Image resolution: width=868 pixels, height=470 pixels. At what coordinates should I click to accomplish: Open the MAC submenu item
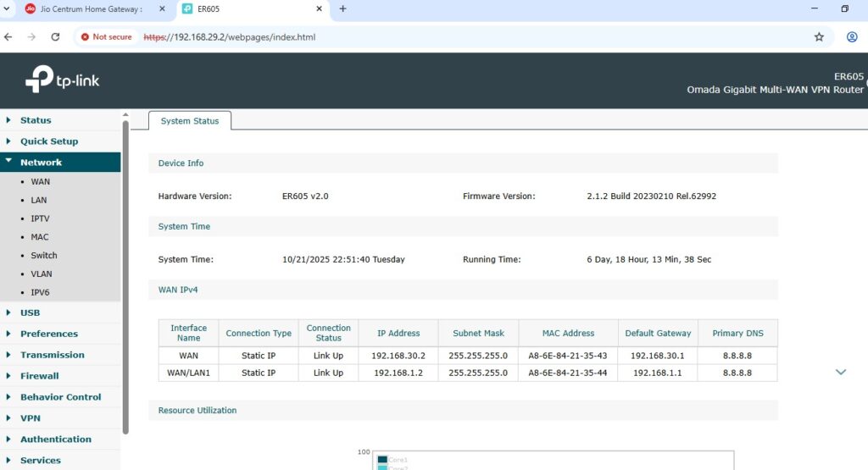point(40,236)
